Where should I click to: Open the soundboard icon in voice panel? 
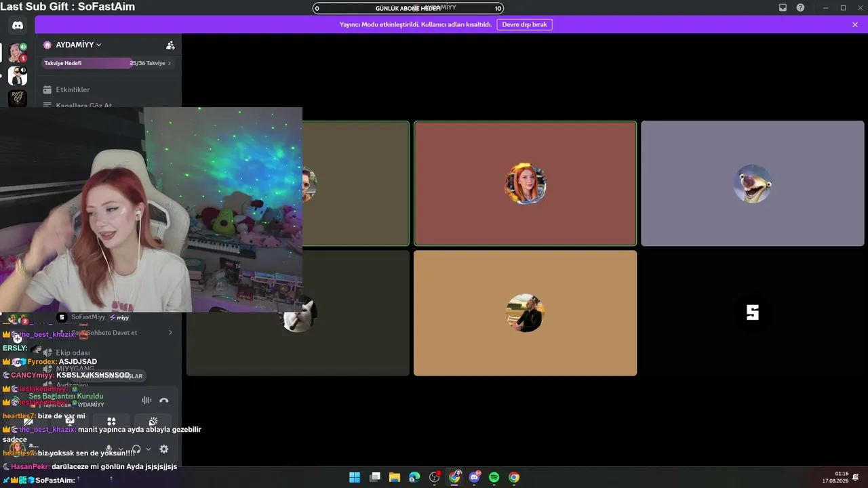click(153, 422)
